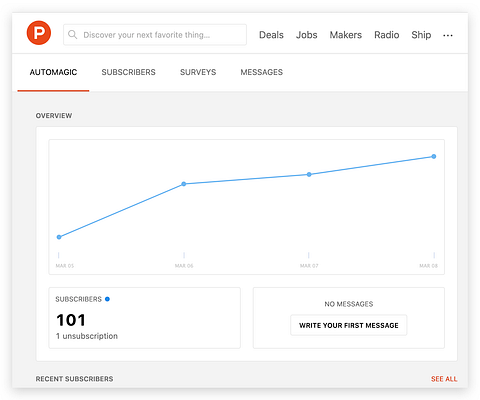Open the three-dots more menu
The height and width of the screenshot is (400, 480).
click(x=448, y=35)
